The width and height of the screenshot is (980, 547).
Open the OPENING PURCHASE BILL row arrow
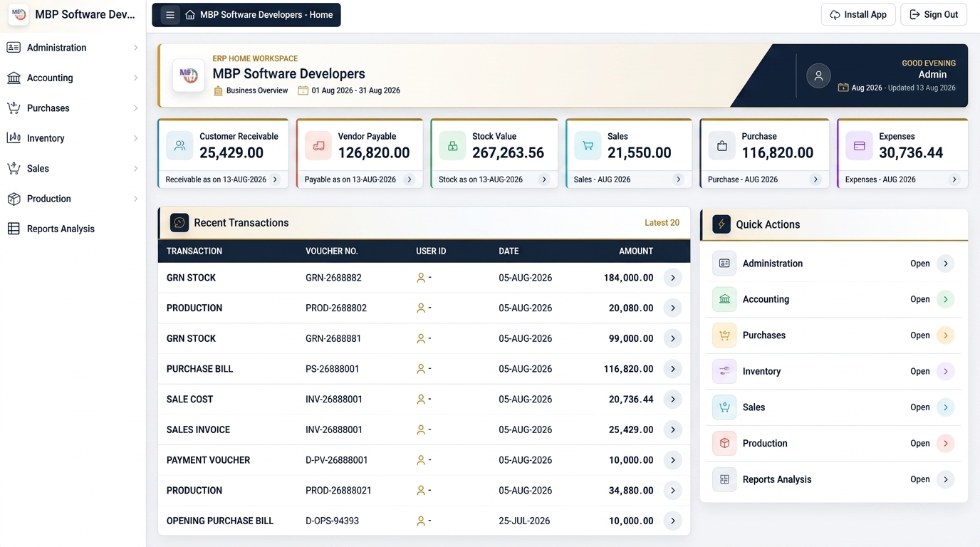tap(672, 521)
